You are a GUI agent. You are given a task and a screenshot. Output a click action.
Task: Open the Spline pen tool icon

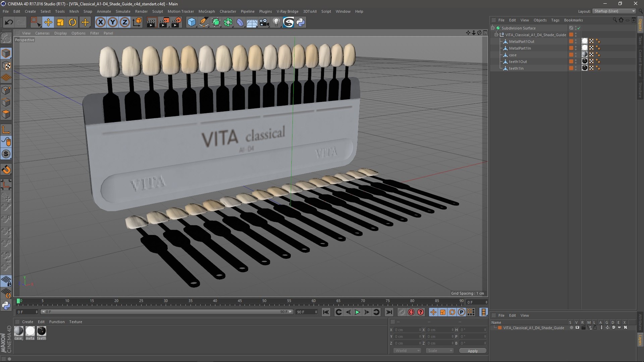pyautogui.click(x=204, y=22)
